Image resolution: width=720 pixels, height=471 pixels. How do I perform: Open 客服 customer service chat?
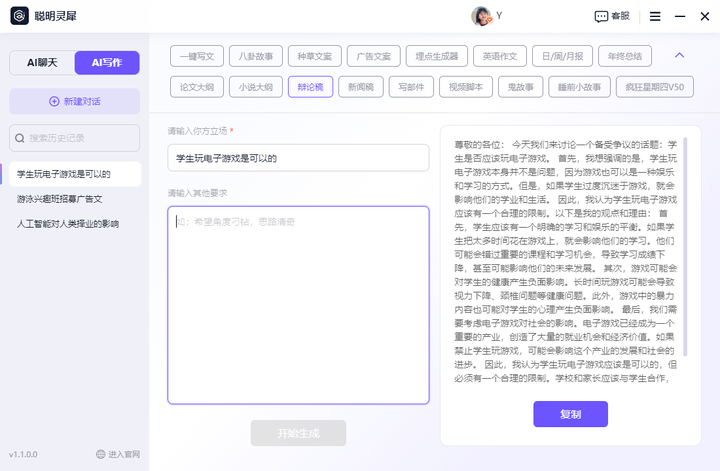pos(612,16)
